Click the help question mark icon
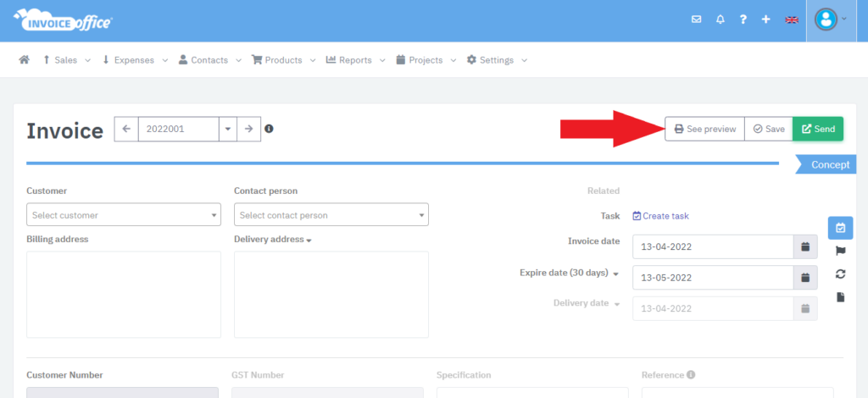The height and width of the screenshot is (398, 868). tap(743, 19)
